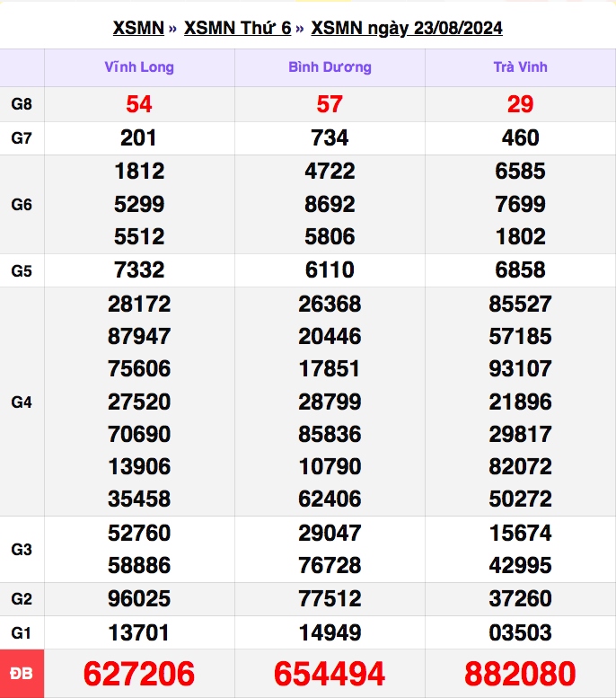This screenshot has width=616, height=698.
Task: Select the G4 number 93107
Action: pos(520,368)
